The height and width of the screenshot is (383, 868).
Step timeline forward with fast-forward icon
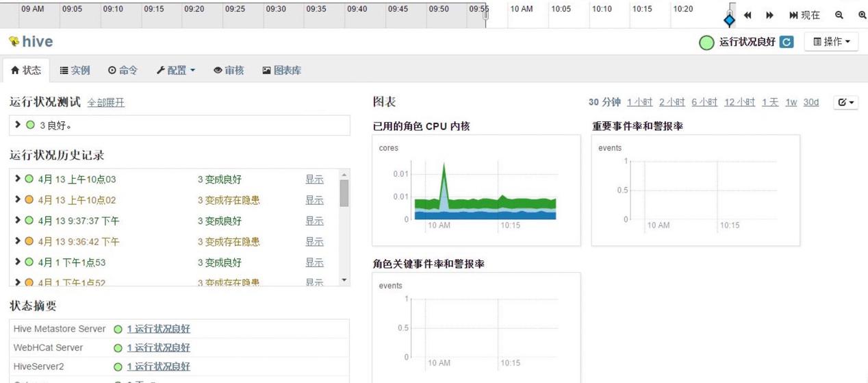[769, 15]
